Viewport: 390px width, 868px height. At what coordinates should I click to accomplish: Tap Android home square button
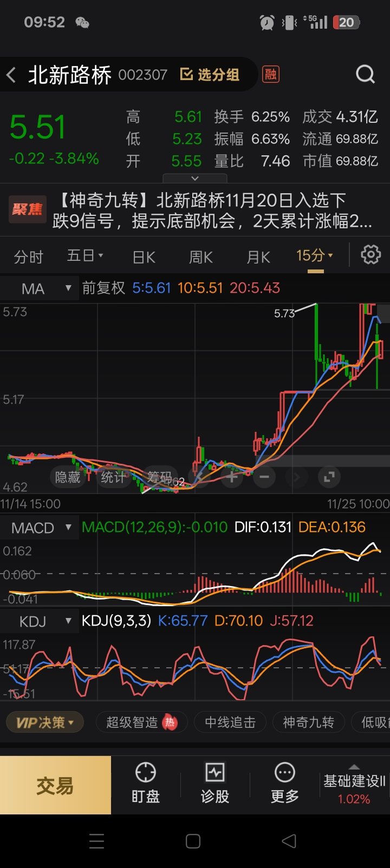coord(193,841)
